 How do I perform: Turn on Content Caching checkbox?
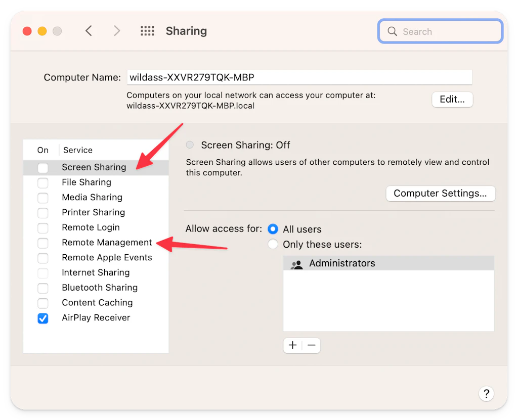[x=43, y=303]
